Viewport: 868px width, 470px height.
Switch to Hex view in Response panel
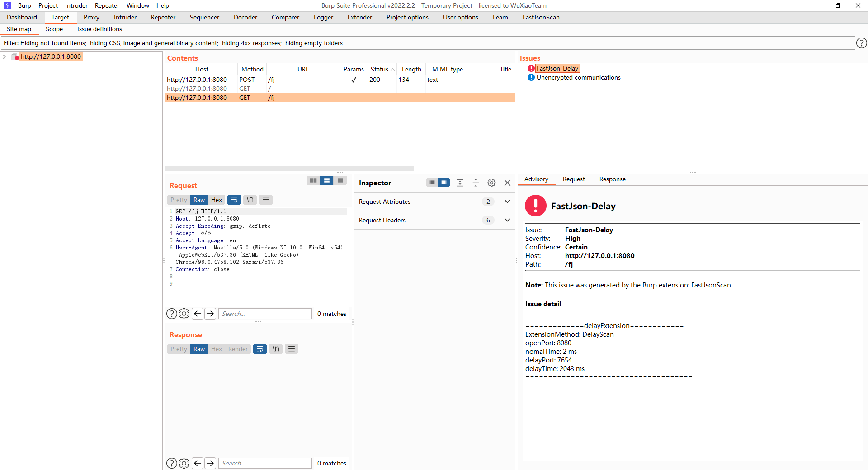[217, 349]
